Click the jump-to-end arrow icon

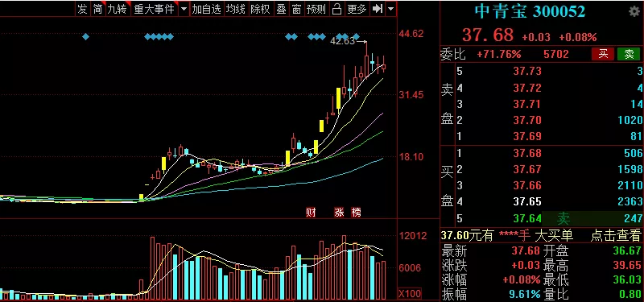click(x=377, y=9)
